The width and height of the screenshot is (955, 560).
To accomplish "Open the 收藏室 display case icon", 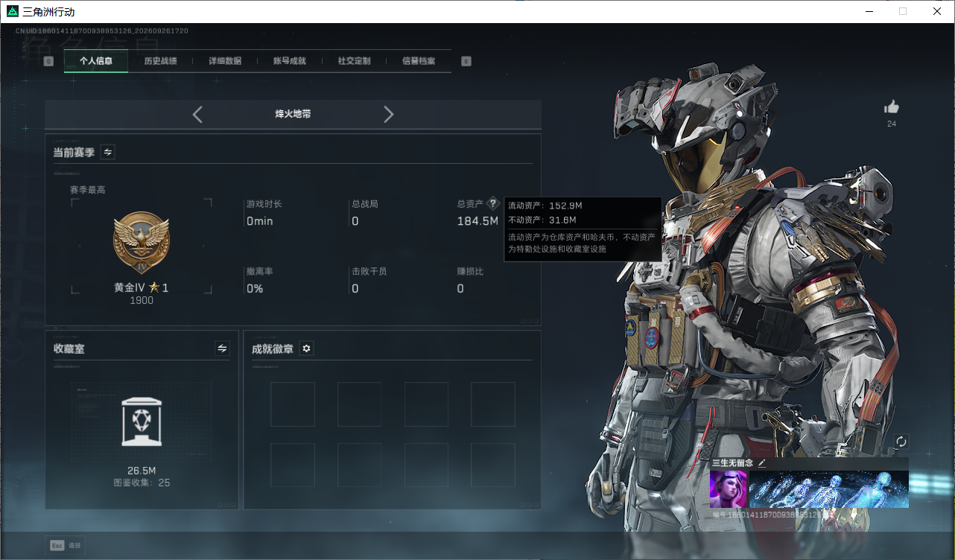I will pyautogui.click(x=142, y=421).
